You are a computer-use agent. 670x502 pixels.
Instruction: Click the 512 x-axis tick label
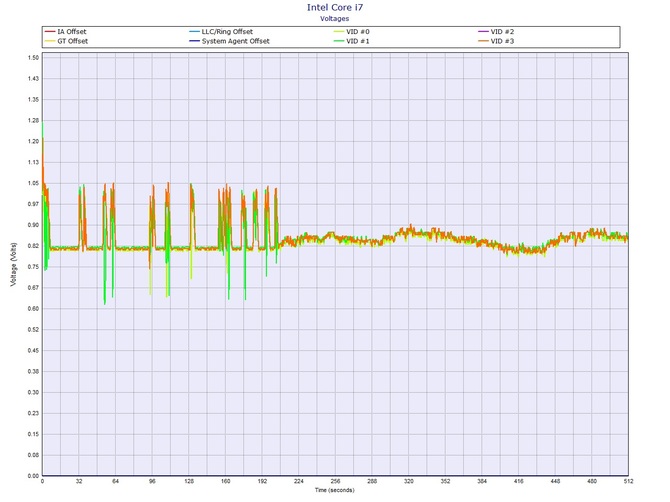tap(629, 481)
